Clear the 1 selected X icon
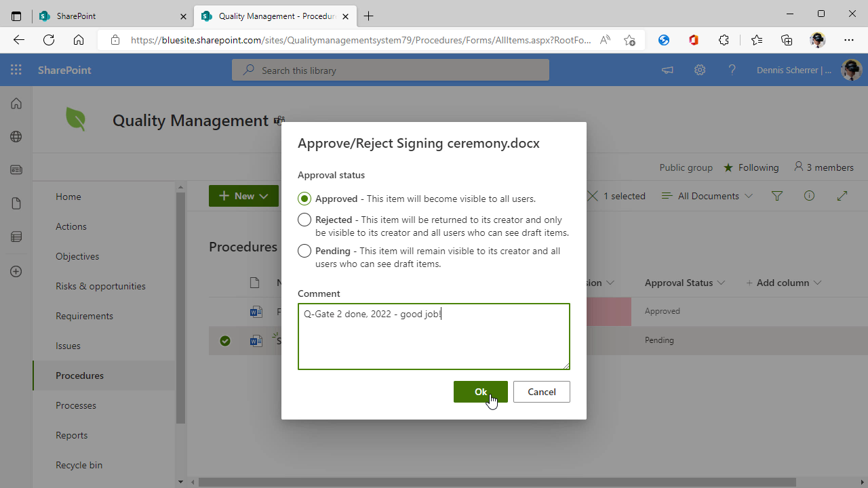 [593, 196]
